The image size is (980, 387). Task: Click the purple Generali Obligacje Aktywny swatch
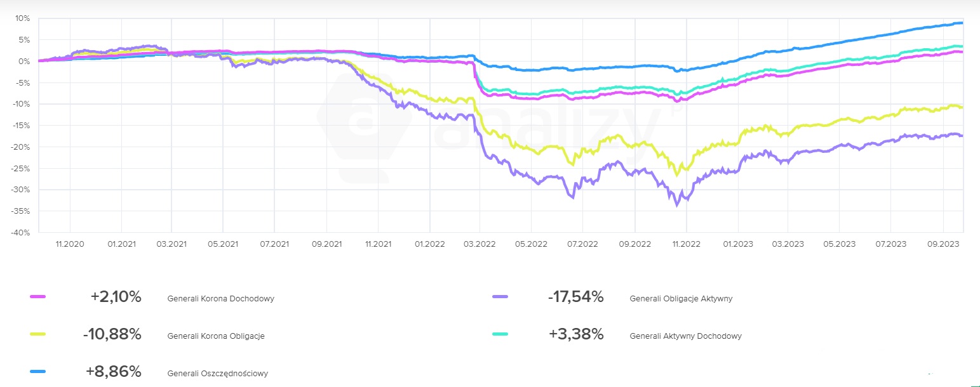tap(500, 297)
